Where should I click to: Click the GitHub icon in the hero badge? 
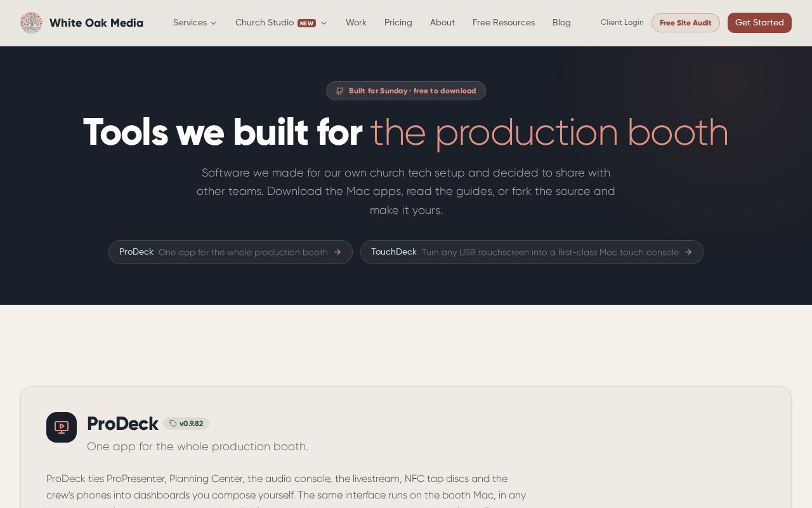[339, 91]
